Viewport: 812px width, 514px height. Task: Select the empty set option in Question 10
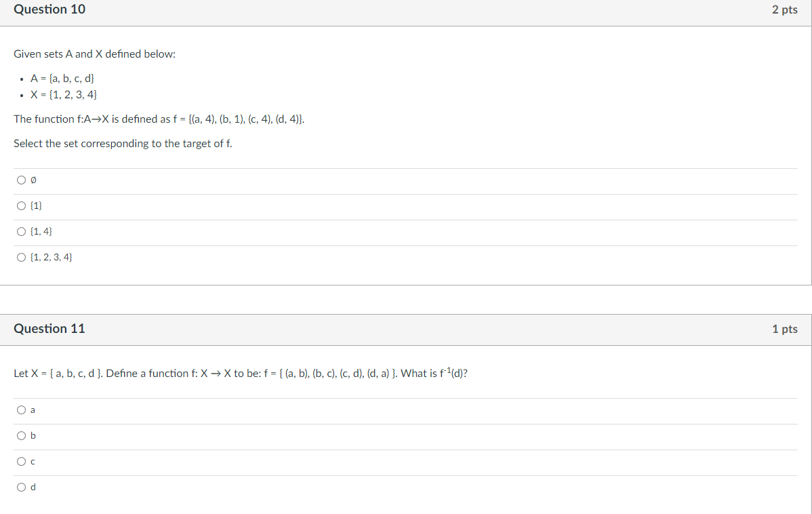click(21, 180)
